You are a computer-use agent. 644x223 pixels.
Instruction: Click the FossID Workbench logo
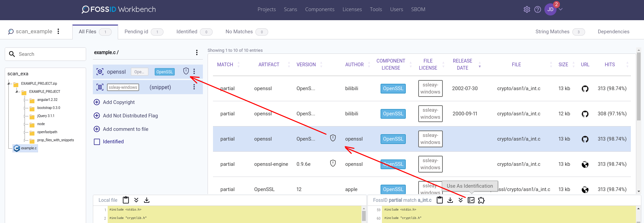coord(119,9)
